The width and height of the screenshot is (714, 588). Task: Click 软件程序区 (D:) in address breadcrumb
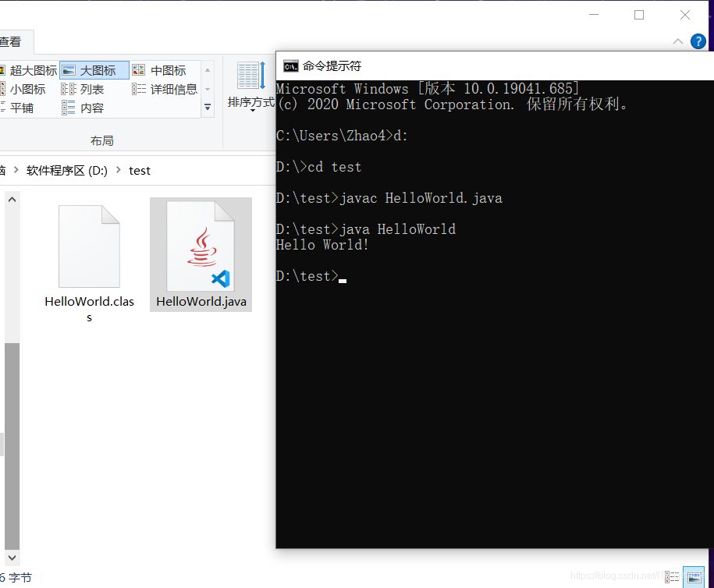click(67, 171)
